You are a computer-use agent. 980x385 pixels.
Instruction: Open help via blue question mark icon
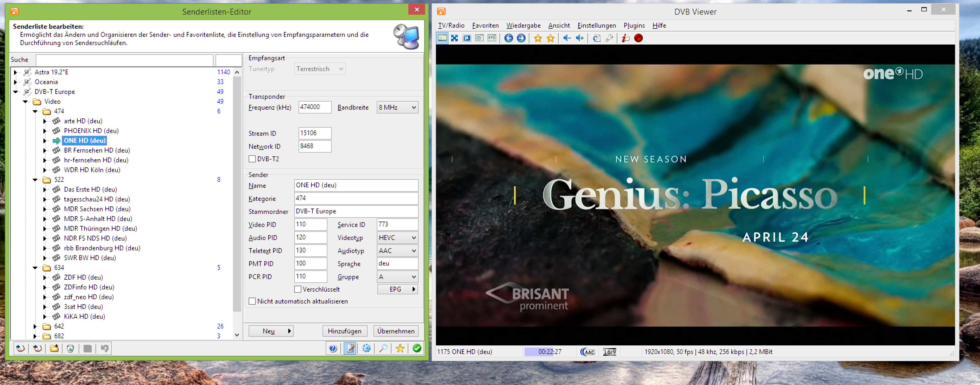[333, 348]
